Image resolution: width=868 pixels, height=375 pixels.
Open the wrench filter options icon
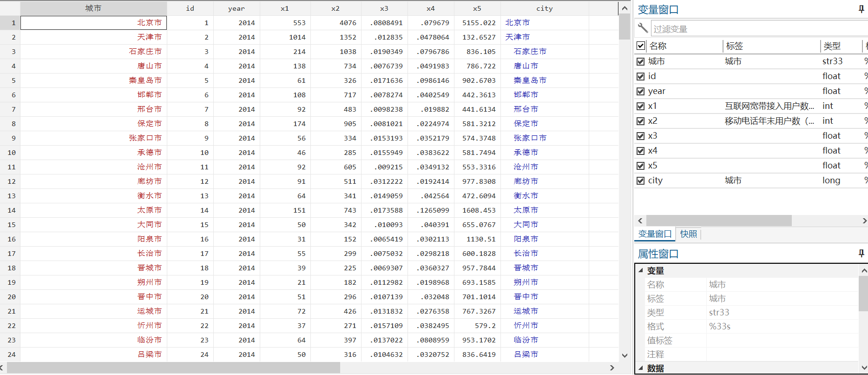[x=643, y=28]
